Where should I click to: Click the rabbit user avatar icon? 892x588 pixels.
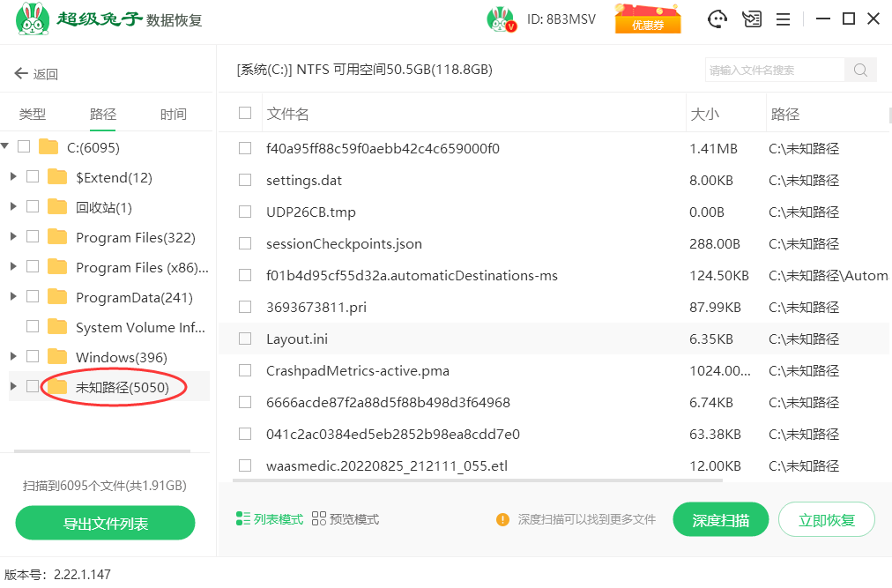tap(501, 19)
